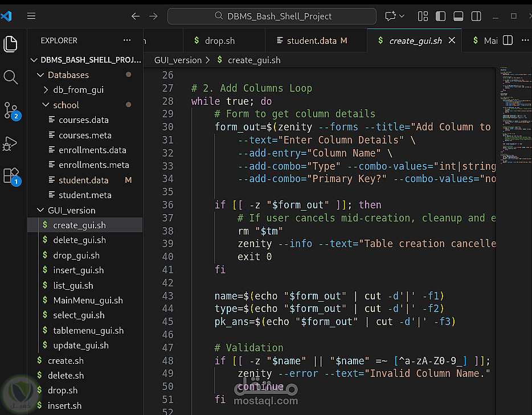Switch to the drop.sh tab

click(x=219, y=40)
